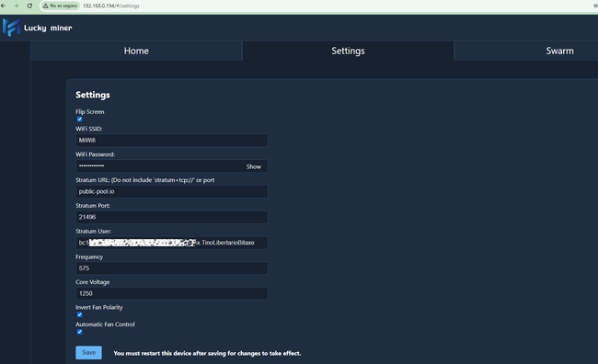598x364 pixels.
Task: Select the Settings tab
Action: [348, 51]
